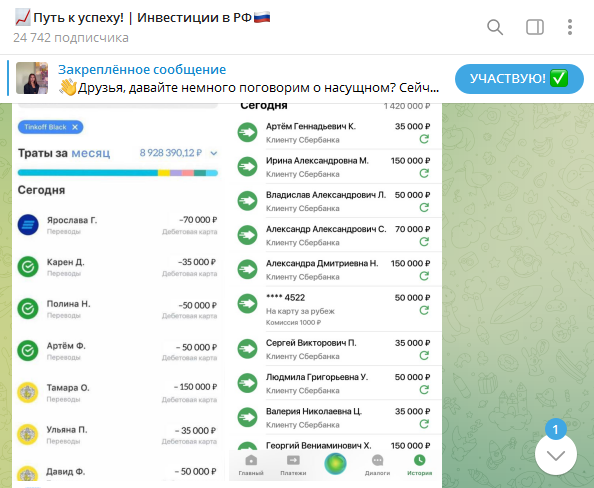Click transfer arrow icon for Людмила Григорьевна У.
The width and height of the screenshot is (594, 488).
click(x=247, y=383)
